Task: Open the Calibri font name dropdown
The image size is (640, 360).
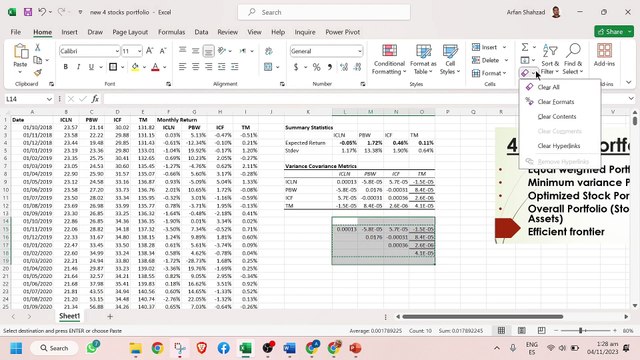Action: pos(117,51)
